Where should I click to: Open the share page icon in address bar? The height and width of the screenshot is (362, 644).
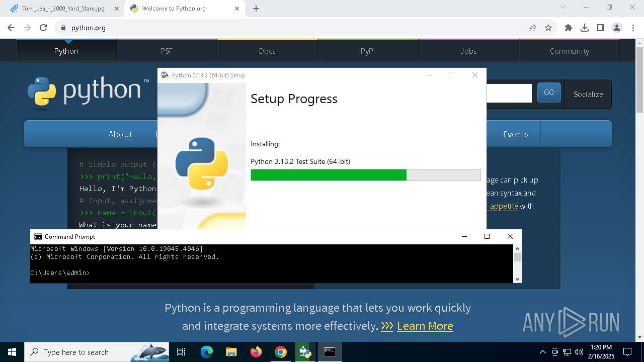coord(532,28)
